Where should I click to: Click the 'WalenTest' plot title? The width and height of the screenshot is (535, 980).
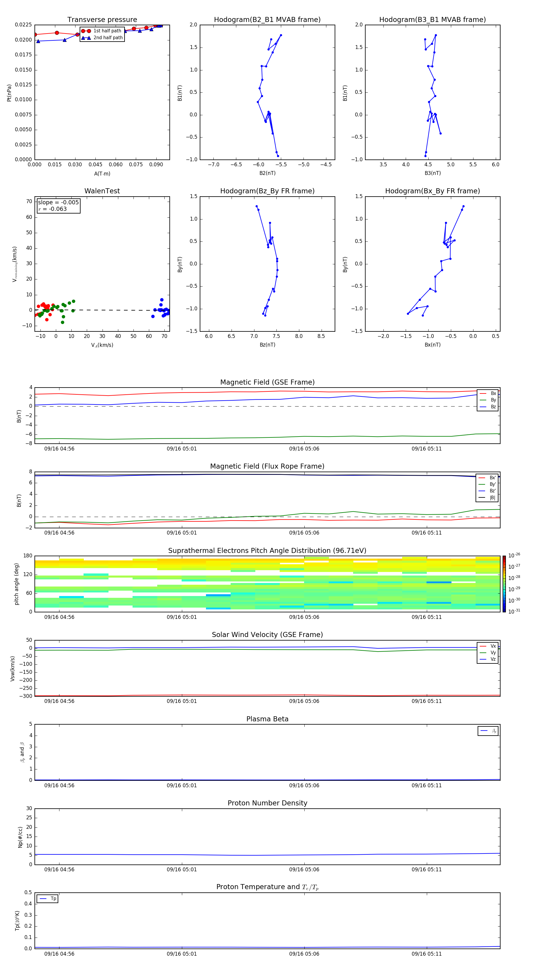click(102, 191)
